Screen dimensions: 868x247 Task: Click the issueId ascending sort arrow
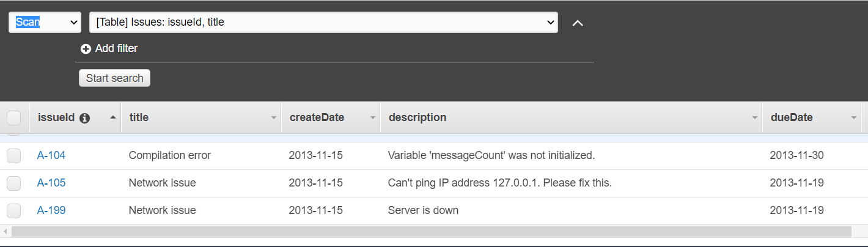tap(112, 117)
